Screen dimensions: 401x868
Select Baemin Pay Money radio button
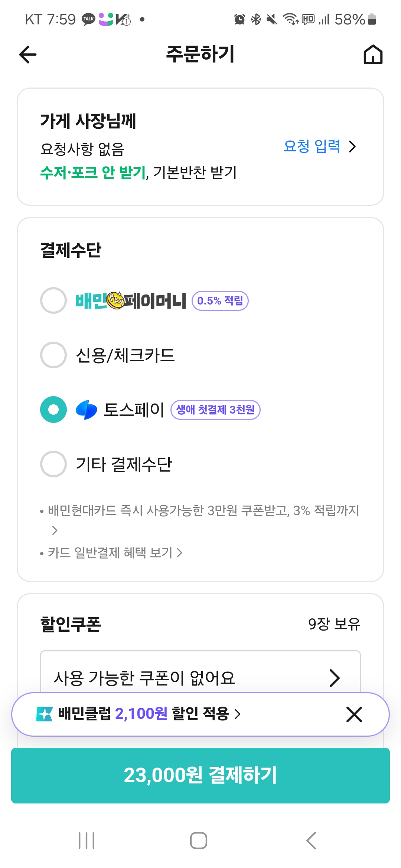(53, 300)
